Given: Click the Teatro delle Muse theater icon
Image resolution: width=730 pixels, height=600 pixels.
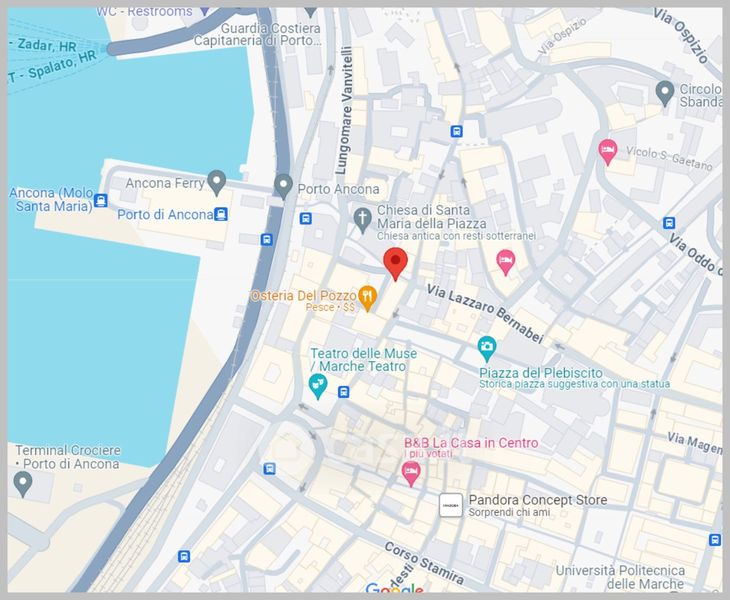Looking at the screenshot, I should 318,386.
